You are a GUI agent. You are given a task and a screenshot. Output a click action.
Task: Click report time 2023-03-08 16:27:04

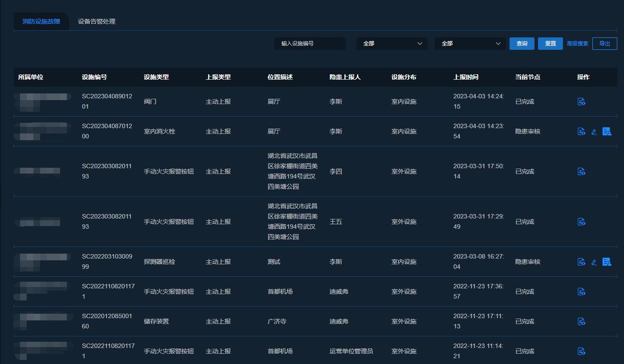coord(479,262)
